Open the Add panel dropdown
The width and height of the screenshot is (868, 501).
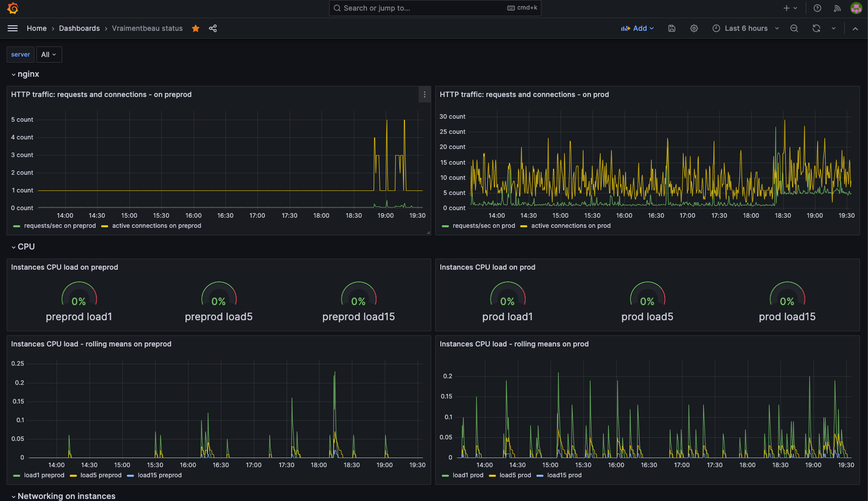point(637,28)
